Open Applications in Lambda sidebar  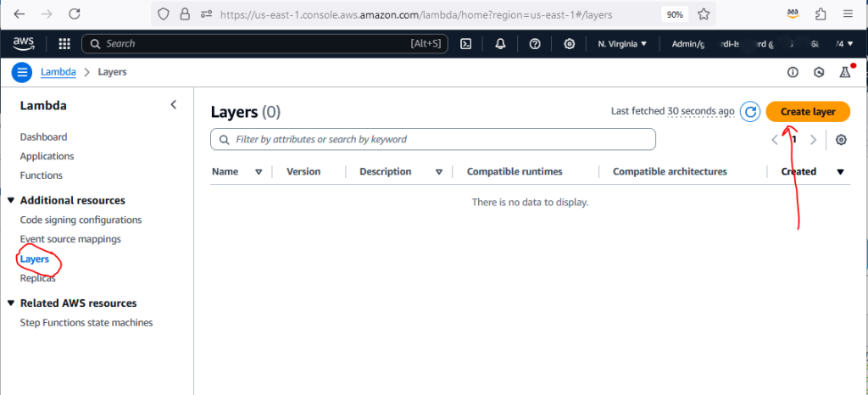pyautogui.click(x=47, y=156)
